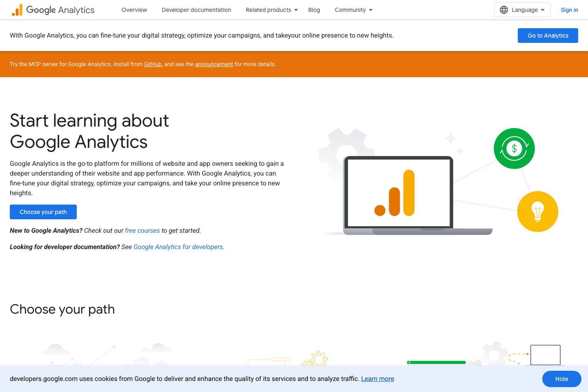Click the yellow lightbulb illustration icon
This screenshot has width=588, height=392.
pyautogui.click(x=538, y=212)
